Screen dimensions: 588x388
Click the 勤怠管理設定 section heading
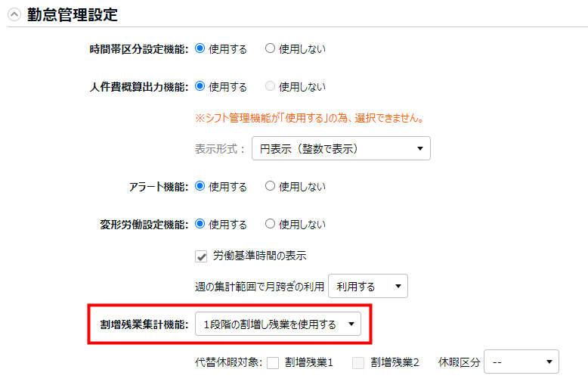73,14
